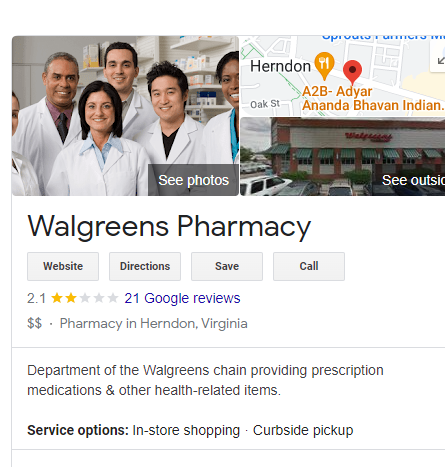Get Directions to Walgreens Pharmacy
Viewport: 445px width, 467px height.
pyautogui.click(x=145, y=266)
